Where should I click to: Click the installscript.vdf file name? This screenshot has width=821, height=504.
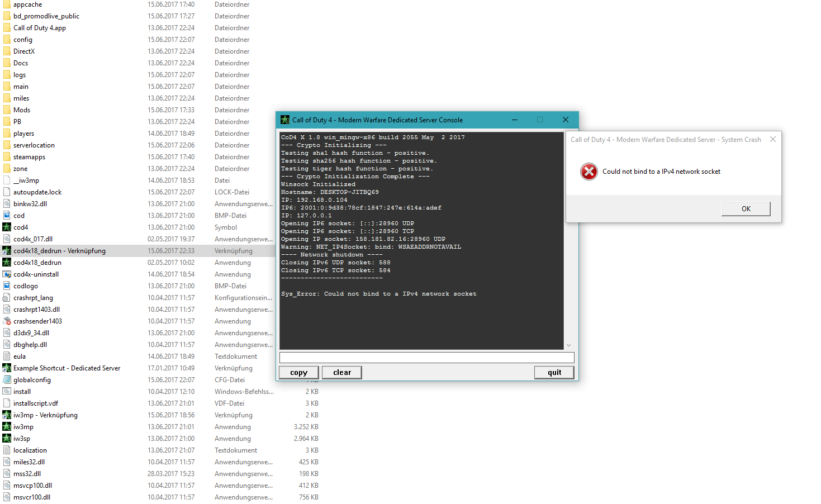click(36, 403)
